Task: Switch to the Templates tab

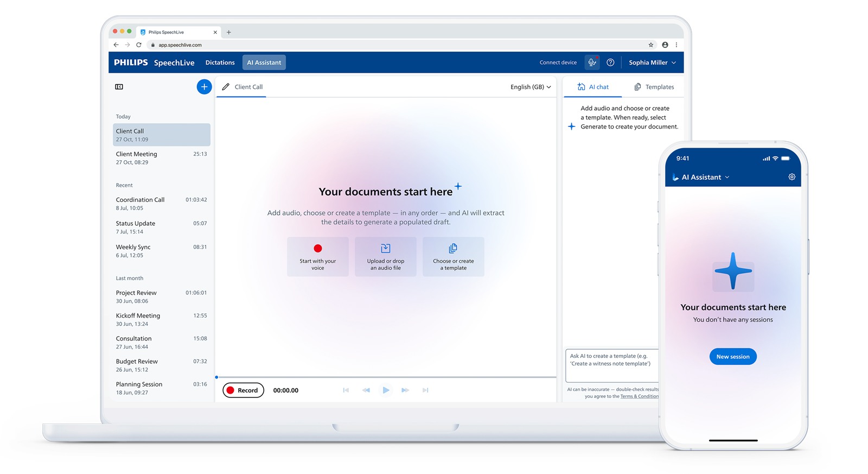Action: 654,87
